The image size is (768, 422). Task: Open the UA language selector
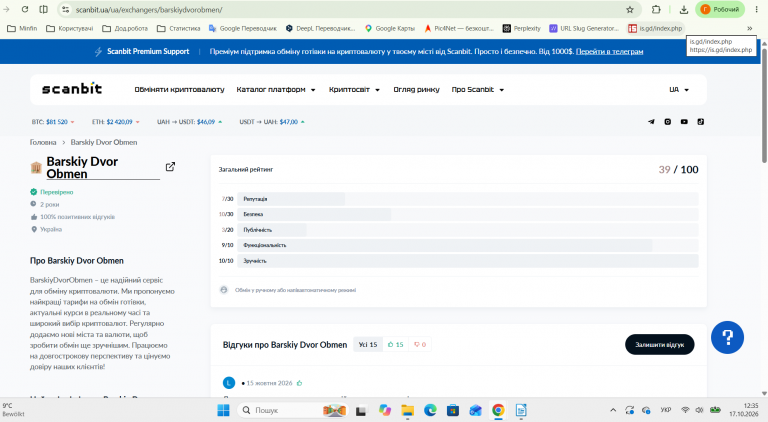point(679,90)
